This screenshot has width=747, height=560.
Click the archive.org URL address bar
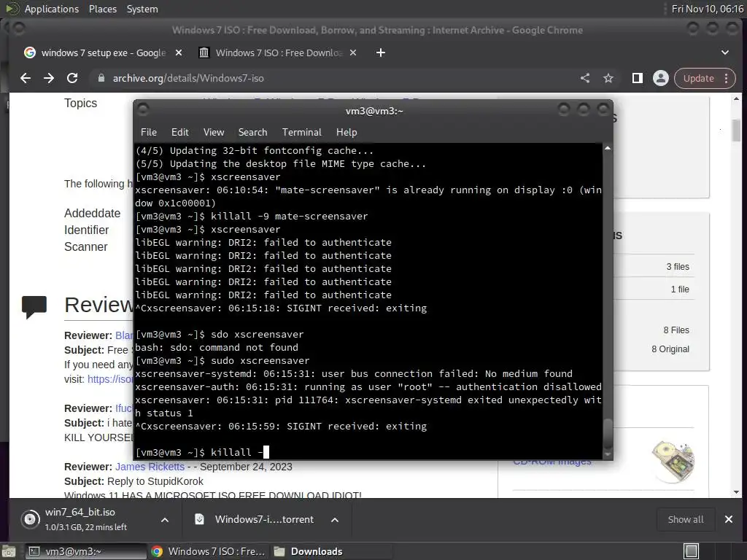333,78
